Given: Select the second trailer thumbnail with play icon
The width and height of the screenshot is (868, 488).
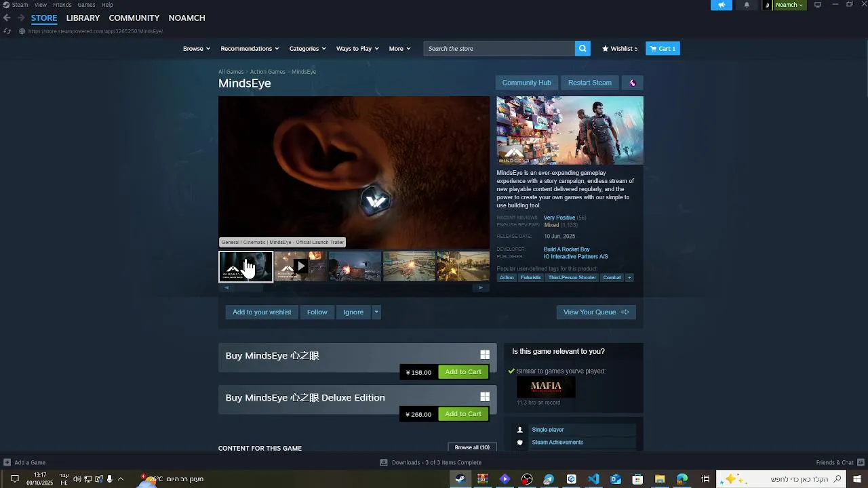Looking at the screenshot, I should coord(300,266).
